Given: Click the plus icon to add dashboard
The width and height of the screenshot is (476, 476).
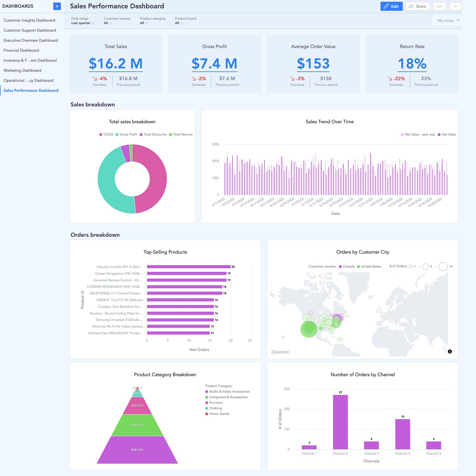Looking at the screenshot, I should 57,6.
